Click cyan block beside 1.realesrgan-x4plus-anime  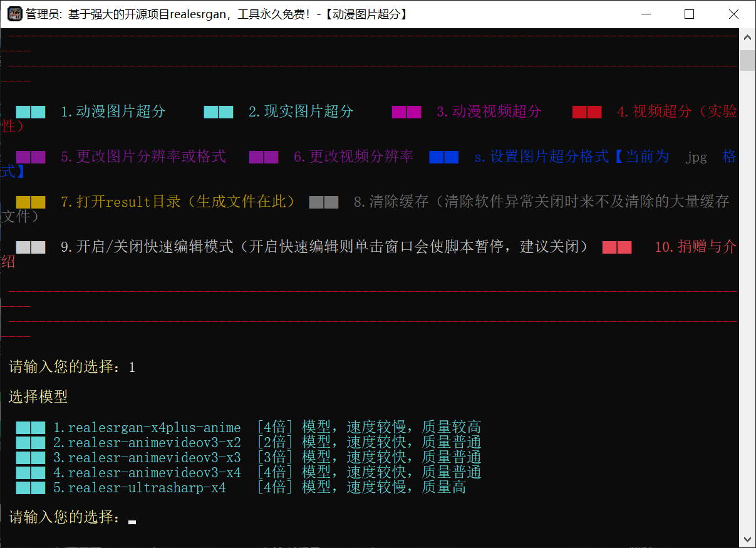(31, 428)
